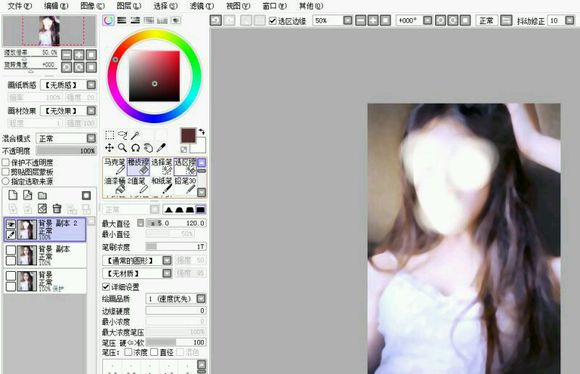This screenshot has width=580, height=374.
Task: Choose the 马克笔 marker brush
Action: tap(115, 166)
